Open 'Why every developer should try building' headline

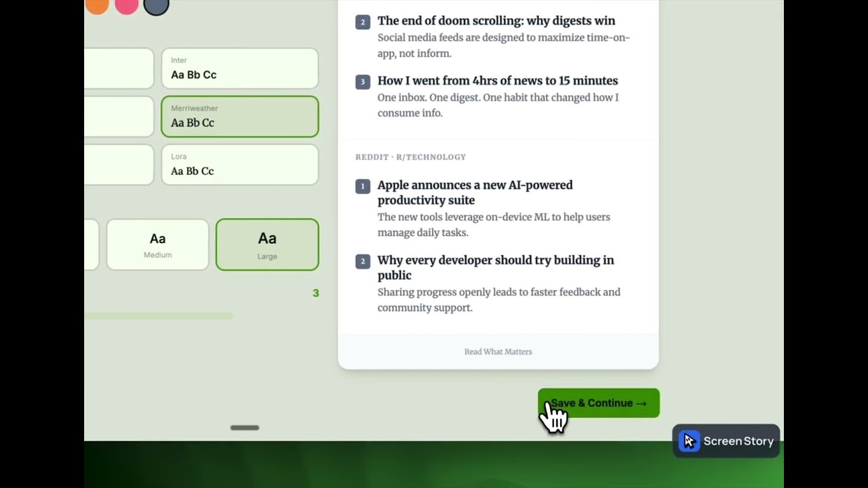[496, 268]
